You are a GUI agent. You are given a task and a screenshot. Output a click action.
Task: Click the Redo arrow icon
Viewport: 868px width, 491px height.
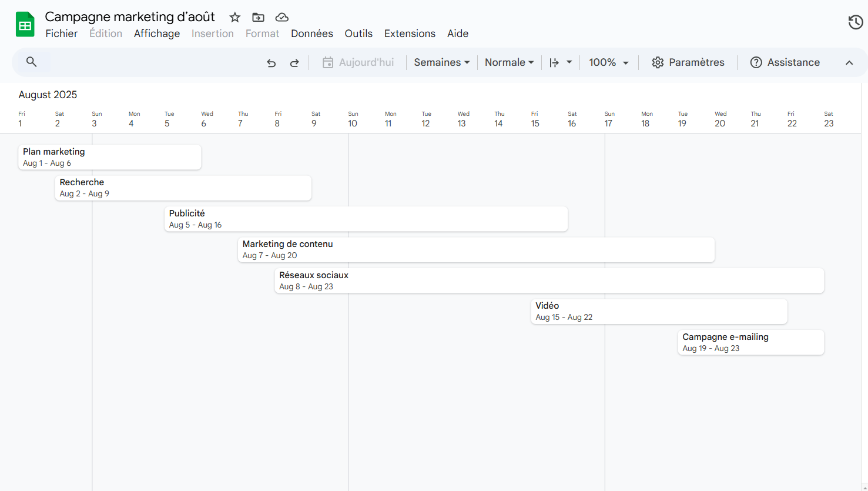point(294,62)
